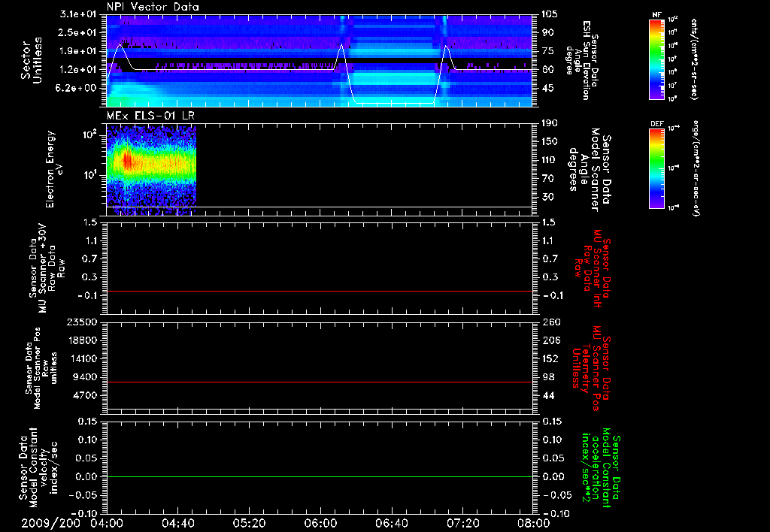
Task: Click the 04:40 time axis label
Action: [x=177, y=523]
